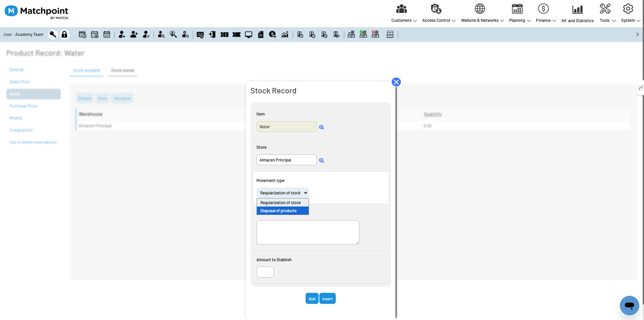Choose Disposal of products option

[282, 211]
